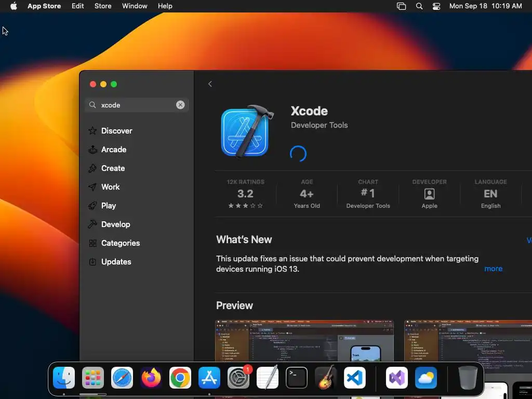This screenshot has height=399, width=532.
Task: Open Visual Studio from the Dock
Action: [x=396, y=378]
